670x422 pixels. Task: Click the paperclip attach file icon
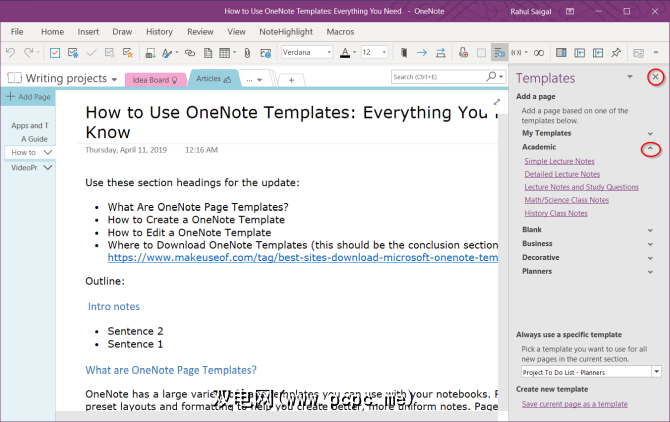pyautogui.click(x=245, y=52)
